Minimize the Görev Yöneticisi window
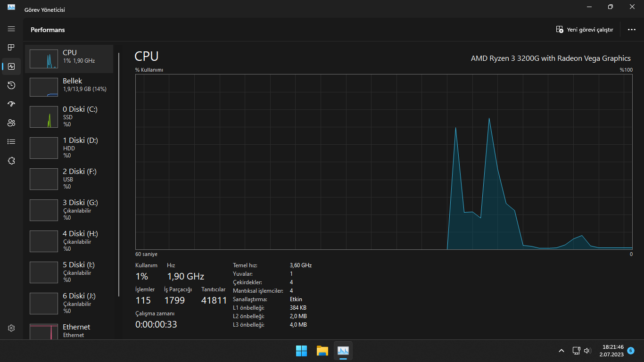The image size is (644, 362). click(589, 7)
